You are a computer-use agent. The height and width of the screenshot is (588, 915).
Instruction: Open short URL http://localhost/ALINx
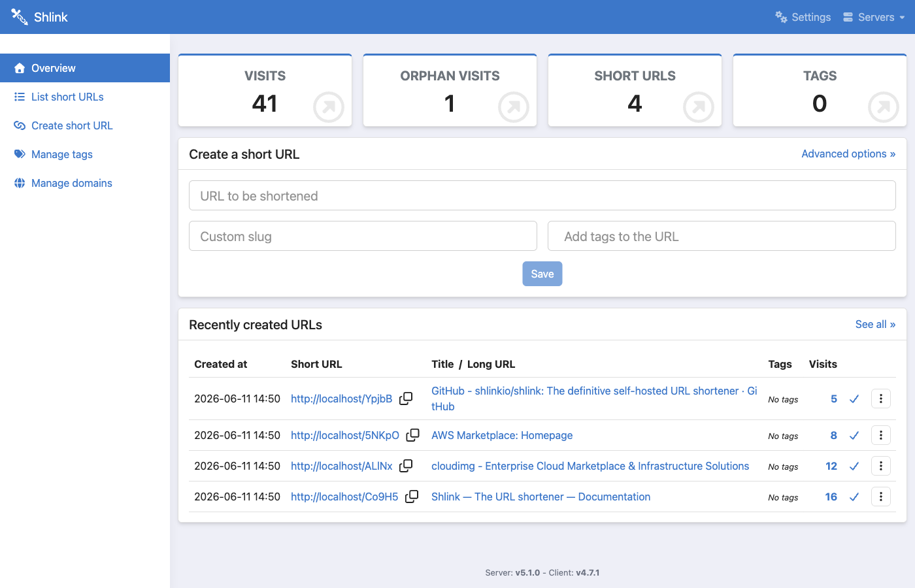click(x=341, y=466)
